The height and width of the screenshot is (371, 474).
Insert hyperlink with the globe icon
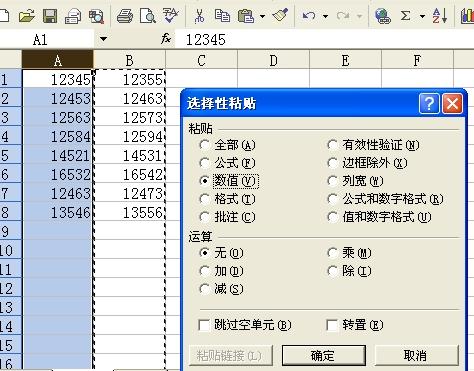[382, 16]
